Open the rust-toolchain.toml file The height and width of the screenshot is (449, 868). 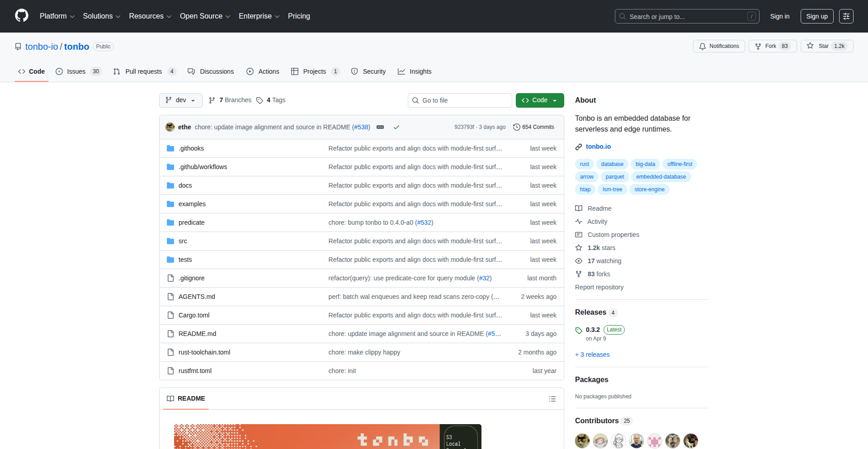[204, 352]
